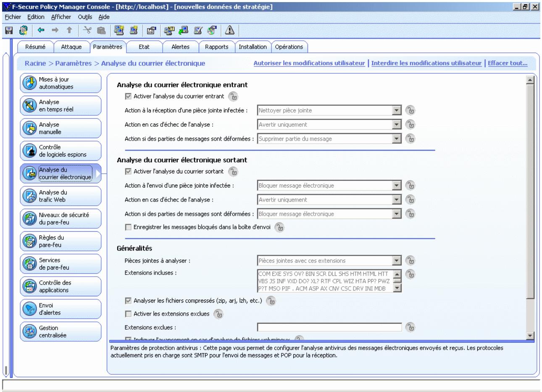Open the Outils menu
Viewport: 542px width, 392px height.
click(85, 17)
